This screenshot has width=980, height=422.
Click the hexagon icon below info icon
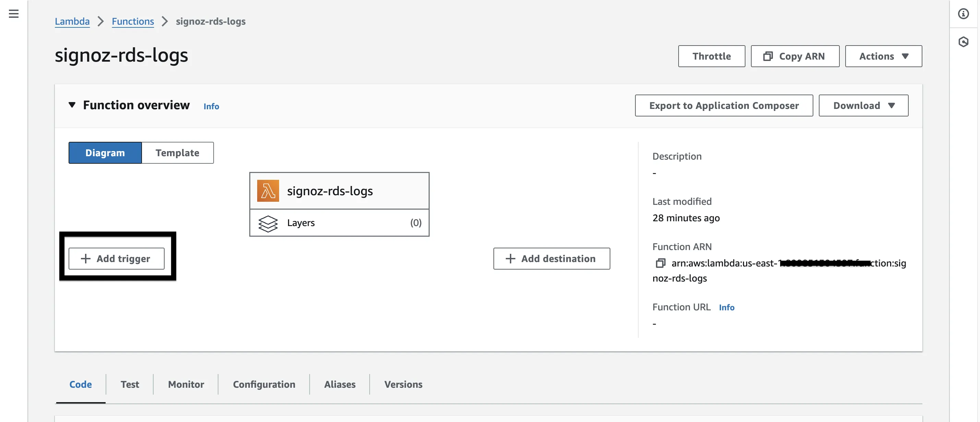[x=963, y=41]
